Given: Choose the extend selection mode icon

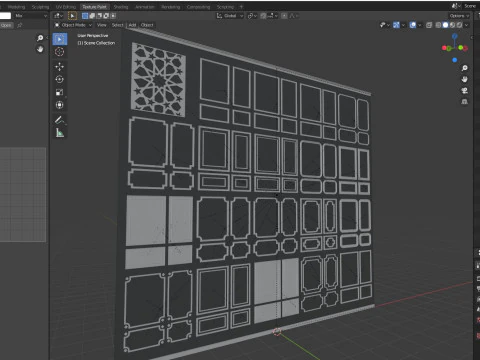Looking at the screenshot, I should [x=92, y=16].
